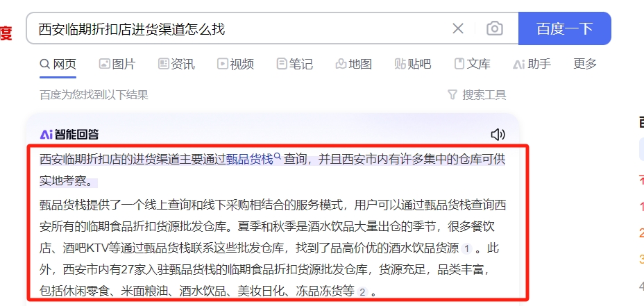The height and width of the screenshot is (306, 644).
Task: Click the 百度一下 search button
Action: pyautogui.click(x=565, y=28)
